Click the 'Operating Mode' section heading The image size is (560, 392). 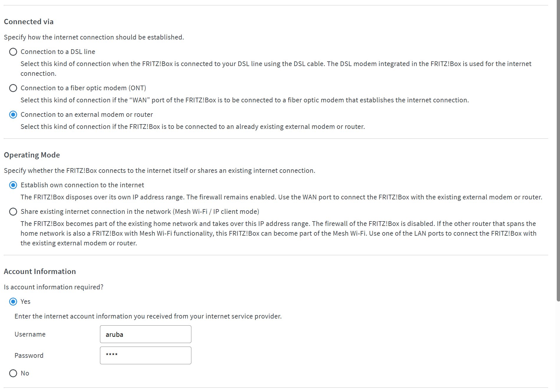[32, 155]
